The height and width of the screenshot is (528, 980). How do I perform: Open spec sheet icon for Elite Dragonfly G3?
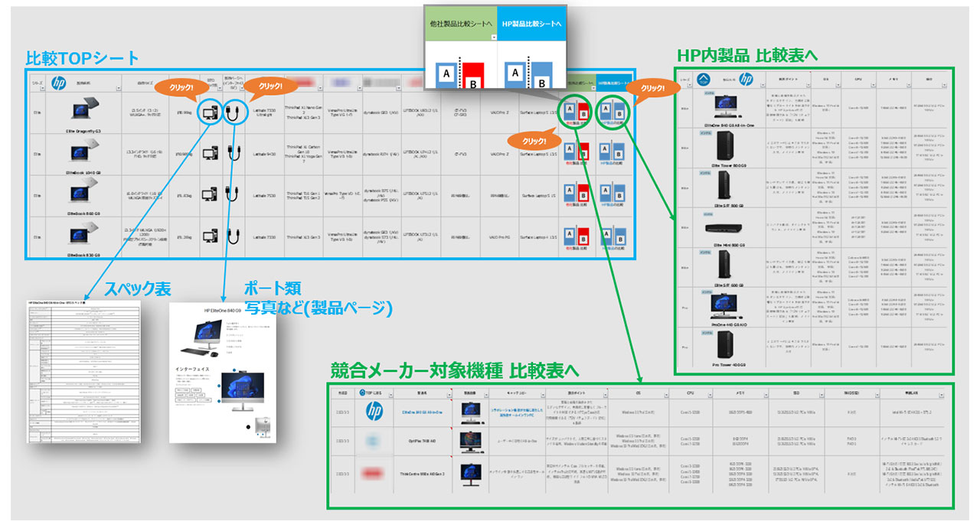click(210, 112)
